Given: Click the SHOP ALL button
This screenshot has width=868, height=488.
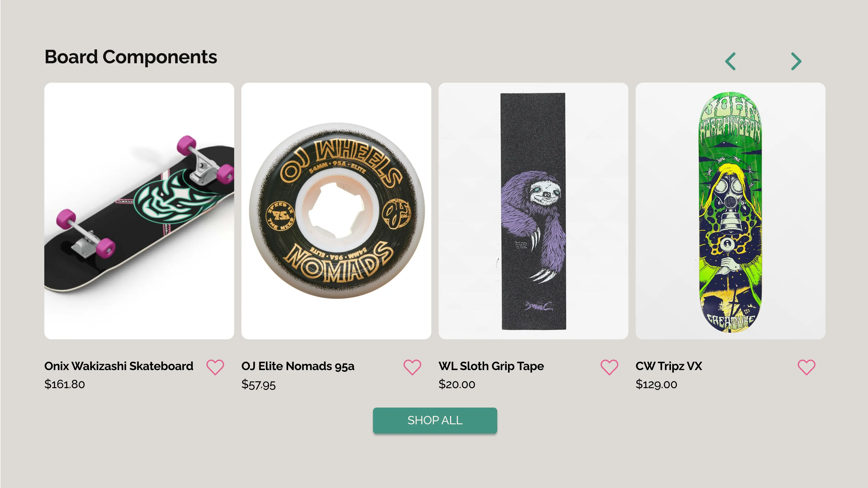Looking at the screenshot, I should click(435, 420).
